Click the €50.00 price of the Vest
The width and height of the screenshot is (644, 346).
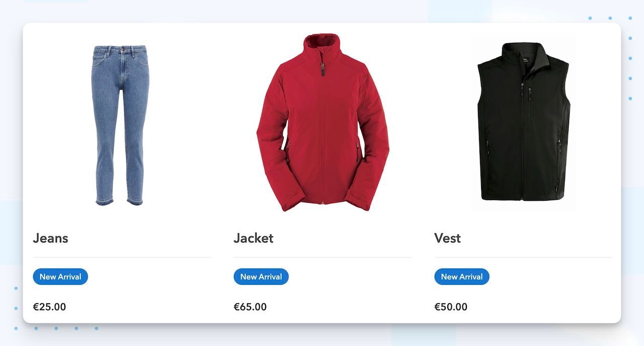click(451, 307)
